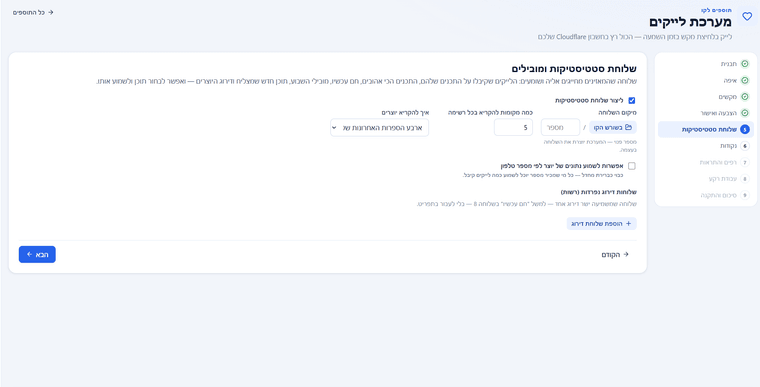
Task: Click the בשורש הקו folder button
Action: [613, 128]
